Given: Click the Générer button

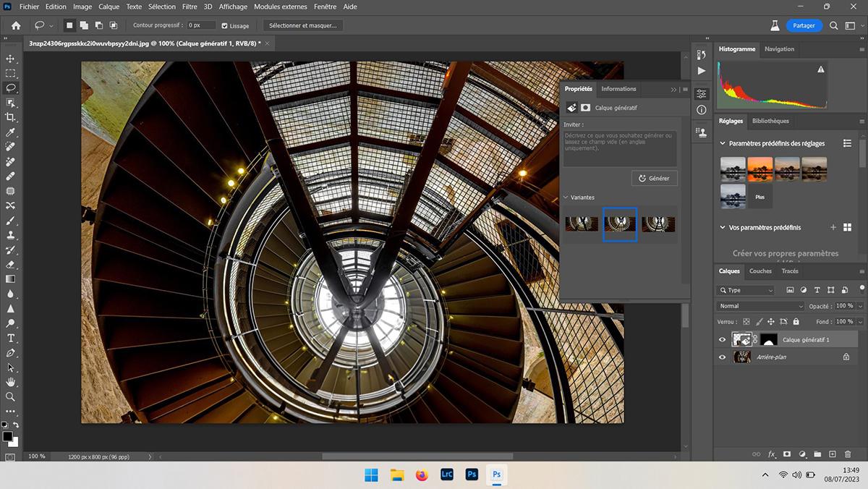Looking at the screenshot, I should pyautogui.click(x=654, y=178).
